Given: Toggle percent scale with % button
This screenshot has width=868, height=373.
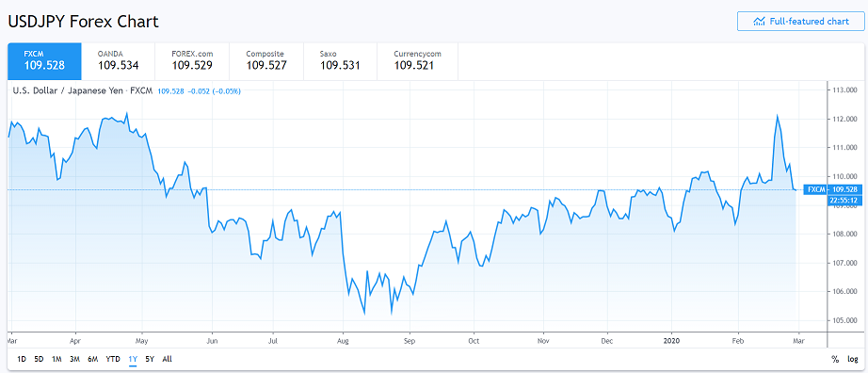Looking at the screenshot, I should click(835, 359).
